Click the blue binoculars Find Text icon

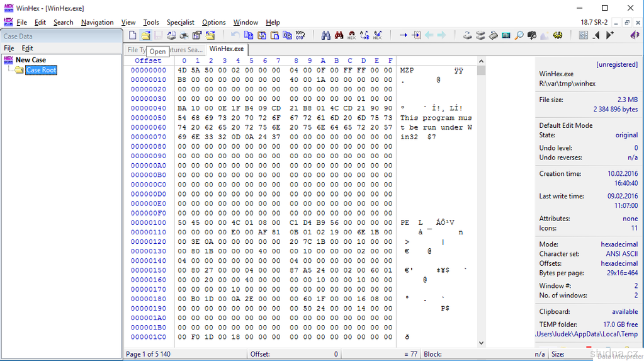point(325,35)
